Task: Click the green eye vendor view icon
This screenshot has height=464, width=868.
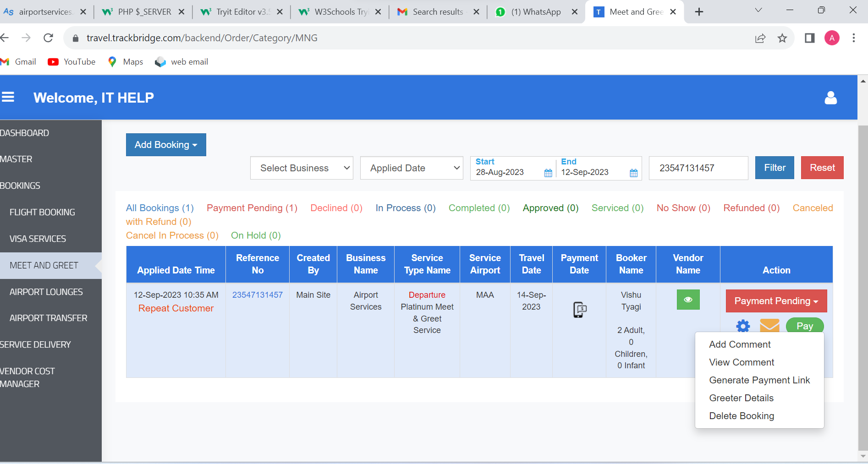Action: [x=688, y=300]
